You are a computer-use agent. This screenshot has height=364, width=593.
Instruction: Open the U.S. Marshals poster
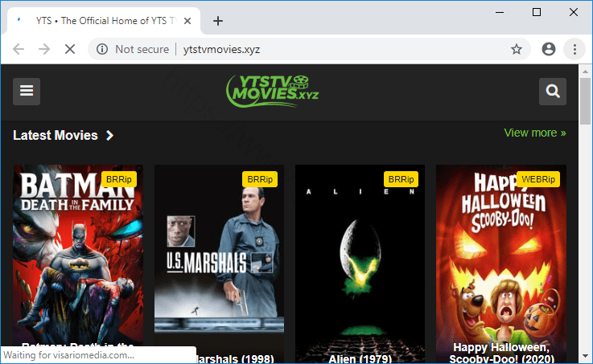click(x=219, y=260)
